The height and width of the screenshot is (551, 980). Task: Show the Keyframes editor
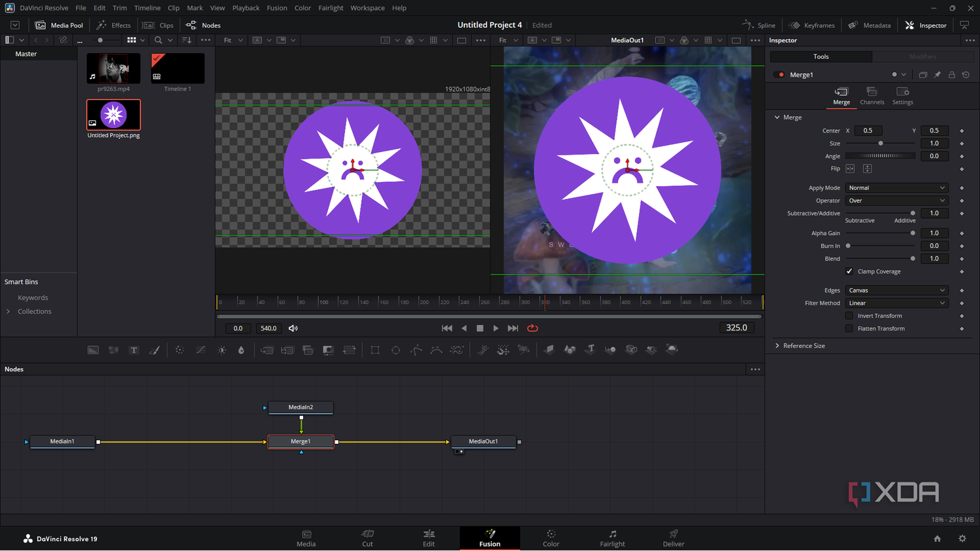click(811, 25)
